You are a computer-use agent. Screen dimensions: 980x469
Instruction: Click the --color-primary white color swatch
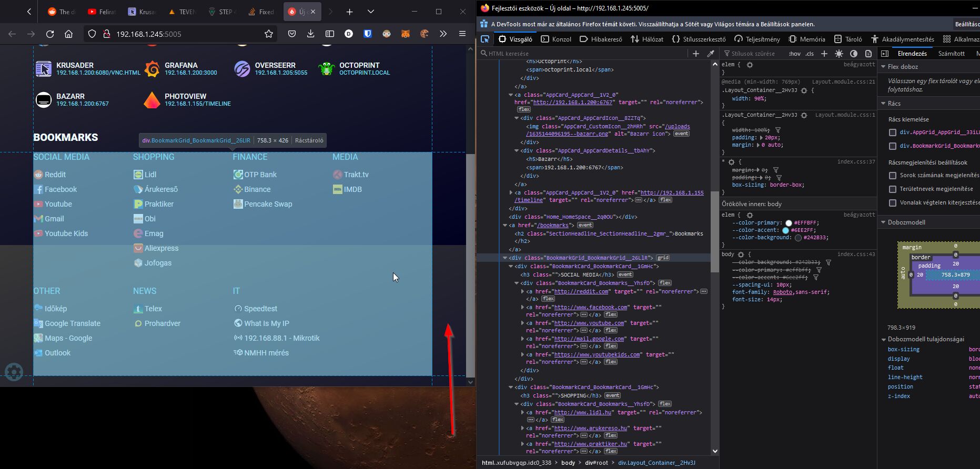(x=789, y=223)
